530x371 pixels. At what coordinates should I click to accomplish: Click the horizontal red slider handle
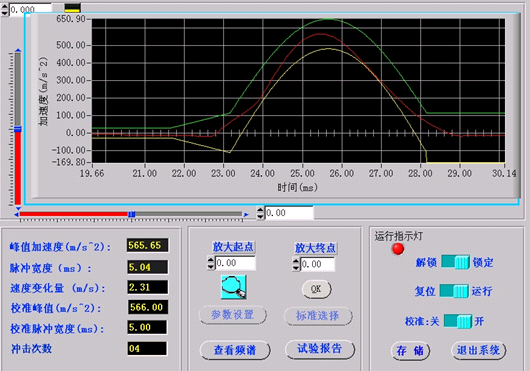[x=131, y=214]
